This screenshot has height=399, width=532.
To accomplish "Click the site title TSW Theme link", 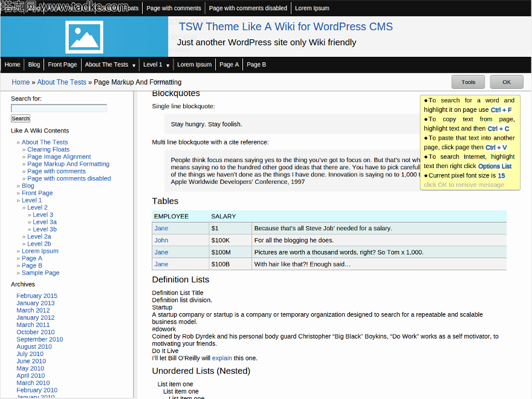I will (285, 27).
